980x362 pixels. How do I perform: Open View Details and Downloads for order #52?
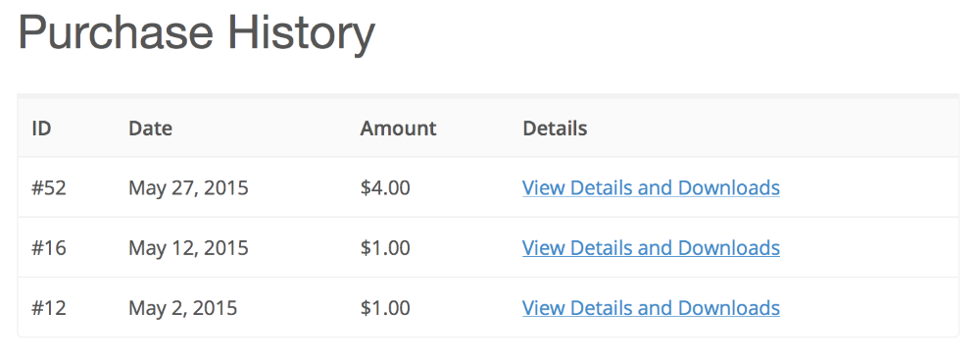651,187
